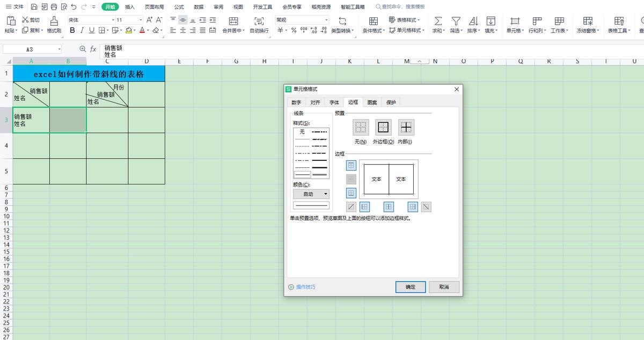Click the diagonal-up border button
644x340 pixels.
352,206
